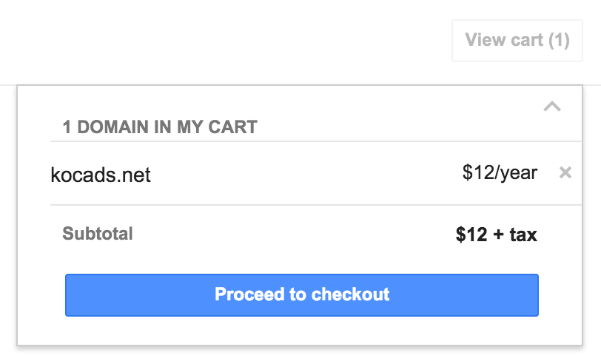Click the gray X beside $12/year
601x364 pixels.
565,173
